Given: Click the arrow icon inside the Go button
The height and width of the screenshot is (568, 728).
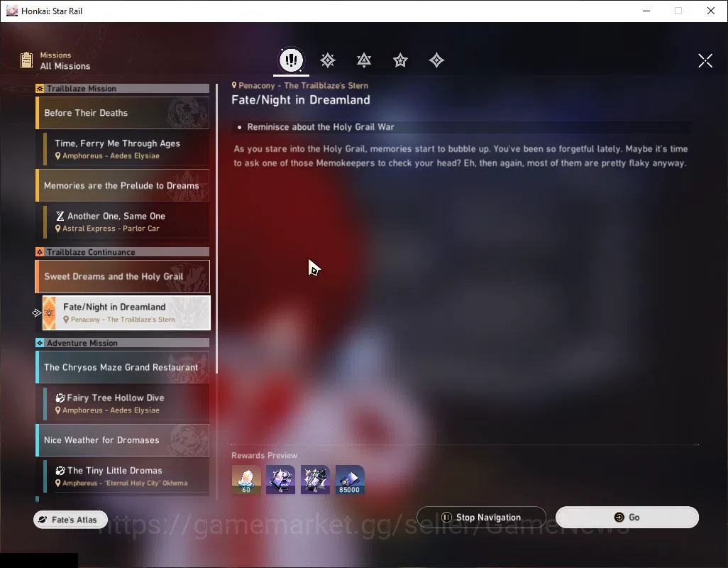Looking at the screenshot, I should click(619, 518).
